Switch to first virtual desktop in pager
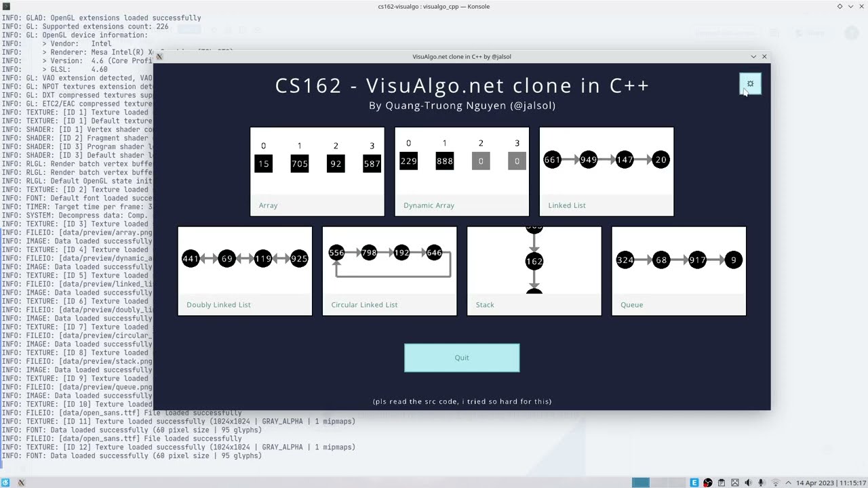This screenshot has height=488, width=868. (x=641, y=483)
